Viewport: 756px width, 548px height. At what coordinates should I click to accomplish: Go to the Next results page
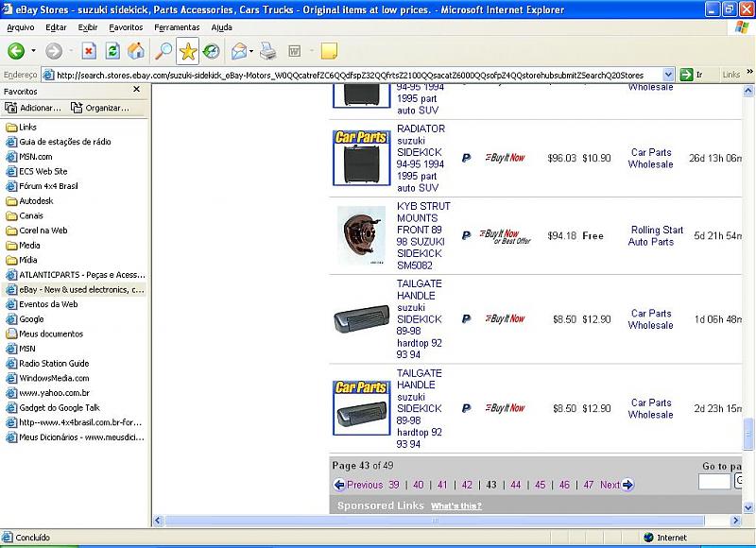click(x=617, y=485)
